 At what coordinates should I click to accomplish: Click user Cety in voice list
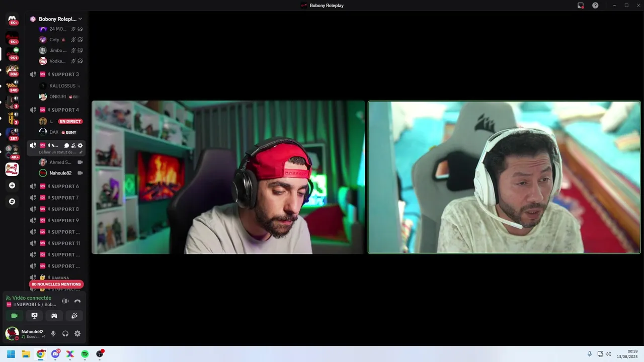click(61, 40)
